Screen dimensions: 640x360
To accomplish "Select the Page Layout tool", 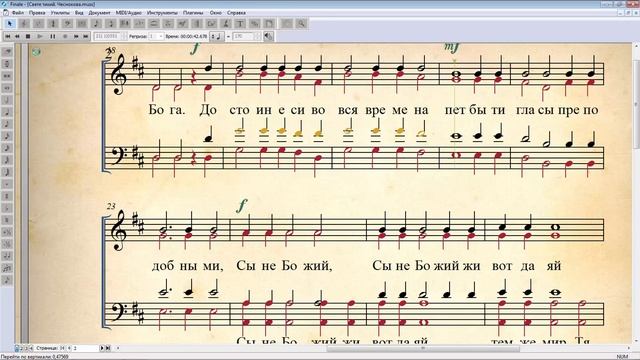I will (269, 24).
